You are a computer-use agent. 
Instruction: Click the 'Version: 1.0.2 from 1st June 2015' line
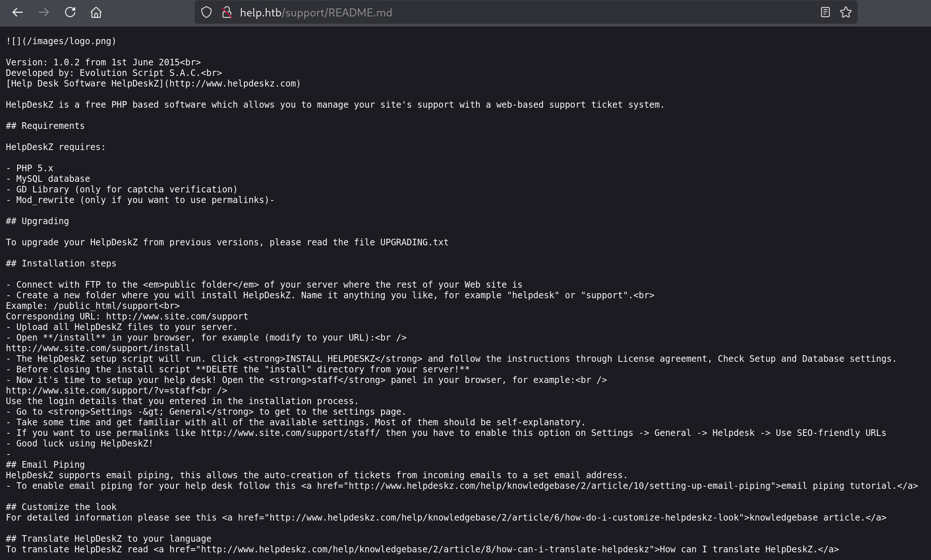[103, 62]
